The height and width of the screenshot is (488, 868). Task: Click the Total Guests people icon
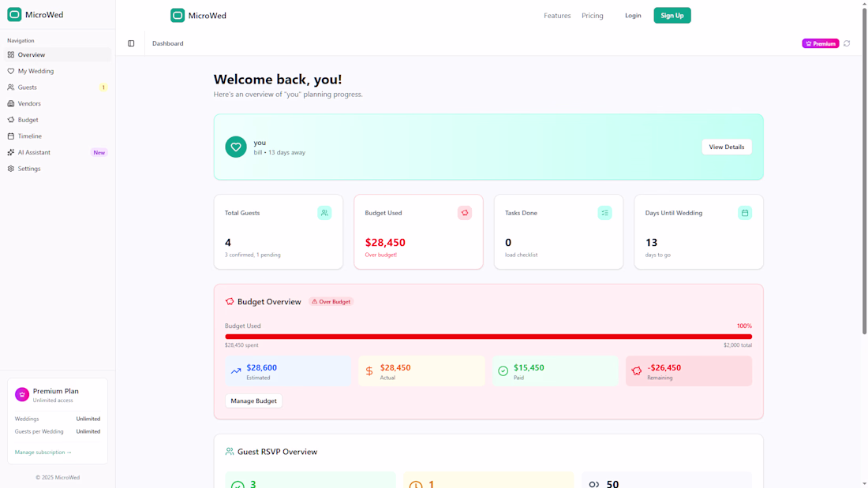[x=324, y=213]
